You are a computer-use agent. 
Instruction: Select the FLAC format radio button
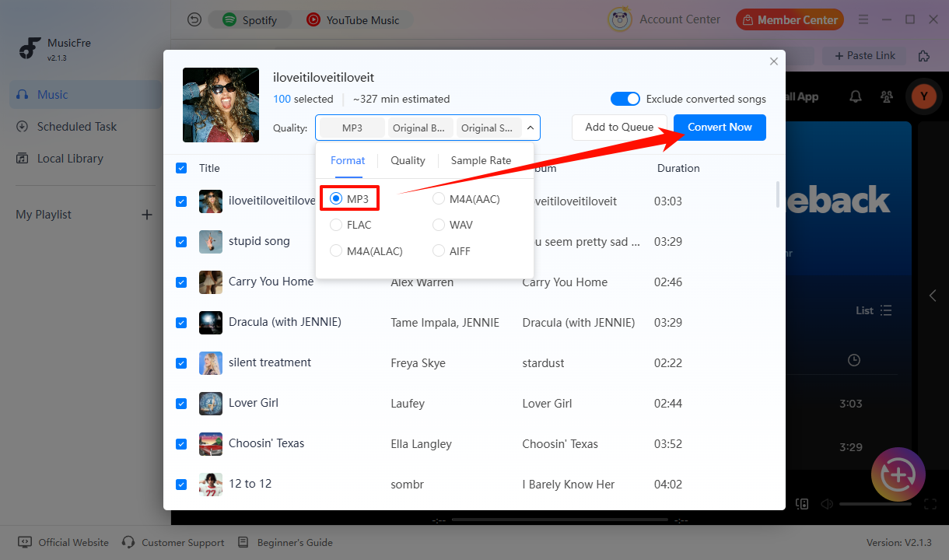tap(336, 225)
